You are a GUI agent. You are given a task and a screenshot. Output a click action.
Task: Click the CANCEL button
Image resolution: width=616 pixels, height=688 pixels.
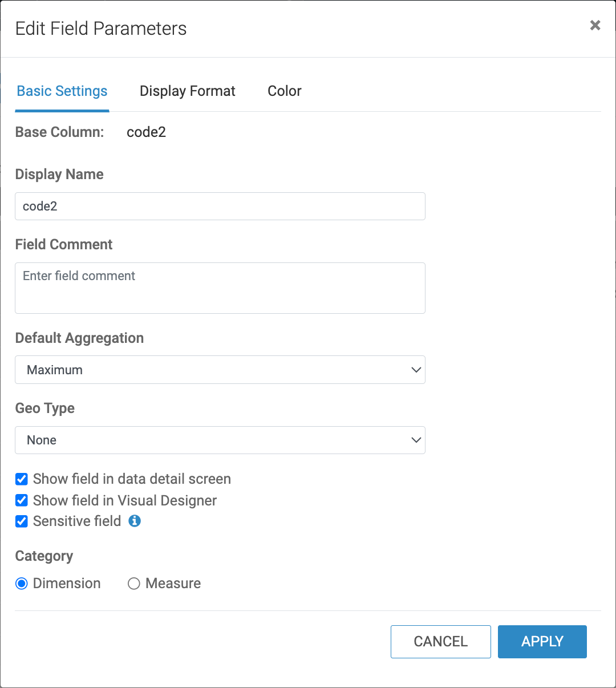(441, 641)
